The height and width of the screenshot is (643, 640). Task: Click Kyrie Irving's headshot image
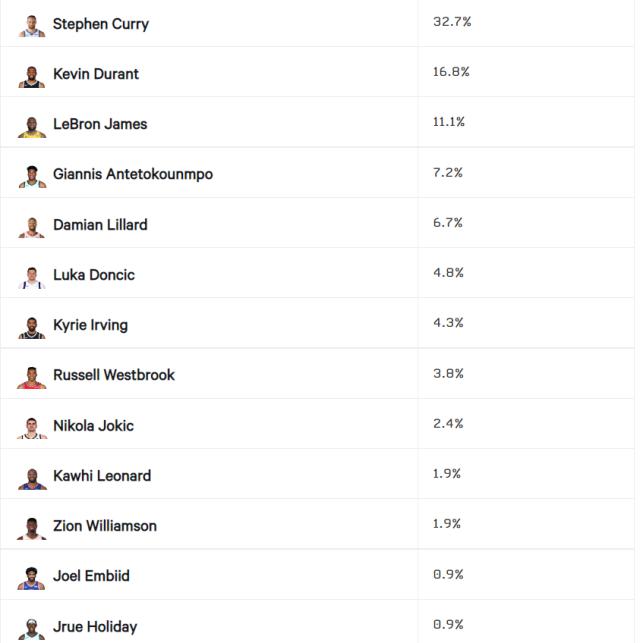32,326
